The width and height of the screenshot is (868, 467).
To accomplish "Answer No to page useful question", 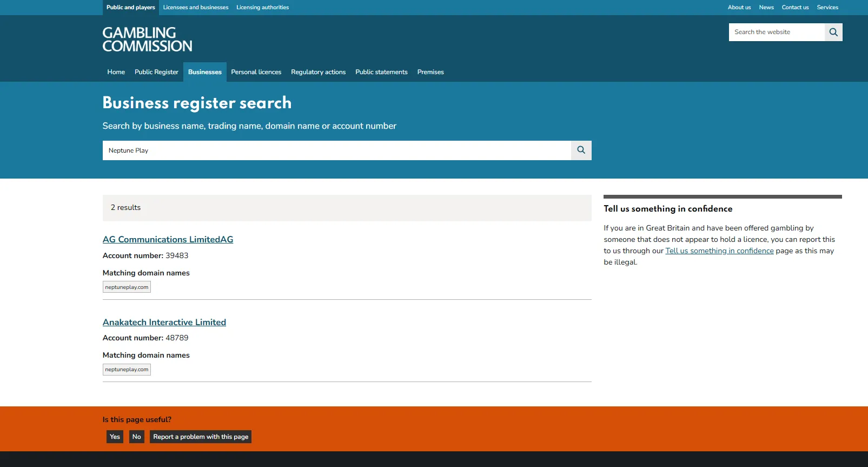I will coord(137,437).
